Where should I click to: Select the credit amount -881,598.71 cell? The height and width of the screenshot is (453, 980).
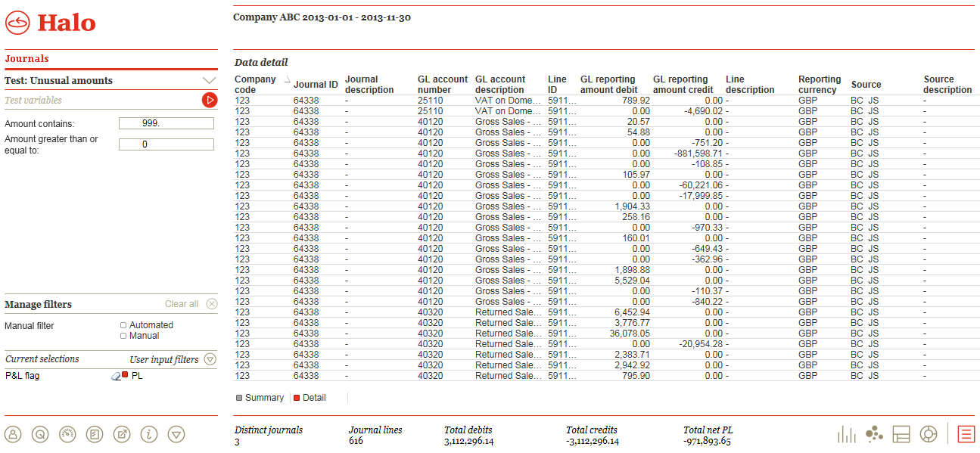tap(698, 154)
